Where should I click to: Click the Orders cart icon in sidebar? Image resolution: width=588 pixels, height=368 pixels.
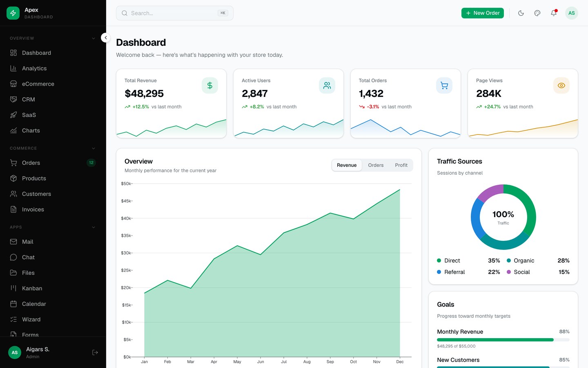pyautogui.click(x=13, y=163)
